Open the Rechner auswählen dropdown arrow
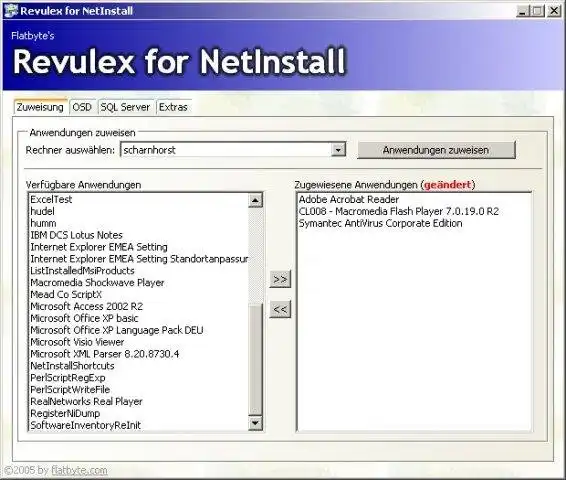The width and height of the screenshot is (566, 480). pos(338,149)
